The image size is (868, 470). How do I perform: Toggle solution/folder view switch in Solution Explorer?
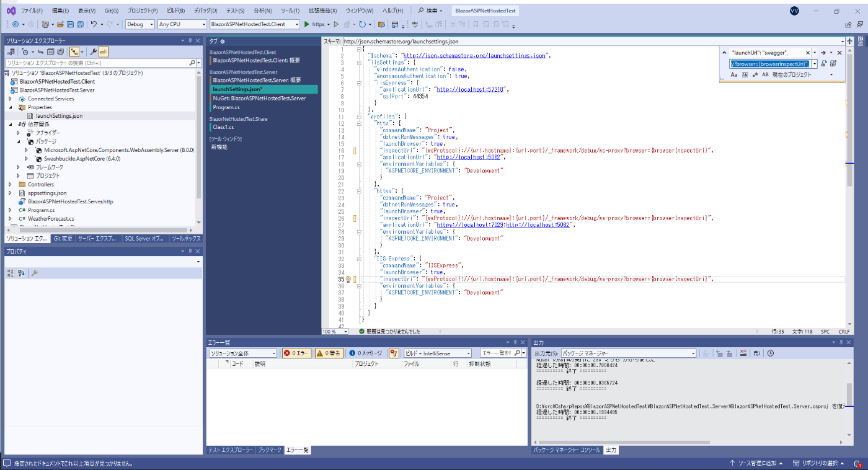click(11, 52)
